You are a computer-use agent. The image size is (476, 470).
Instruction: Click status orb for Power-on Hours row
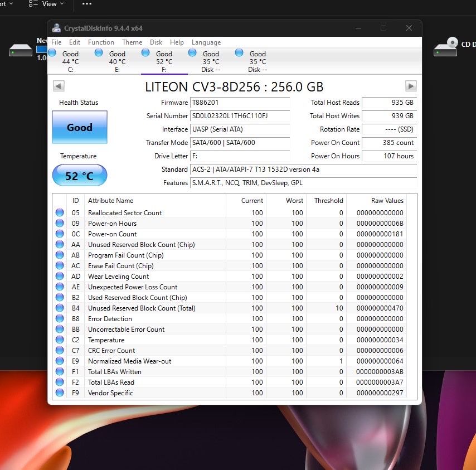point(60,223)
